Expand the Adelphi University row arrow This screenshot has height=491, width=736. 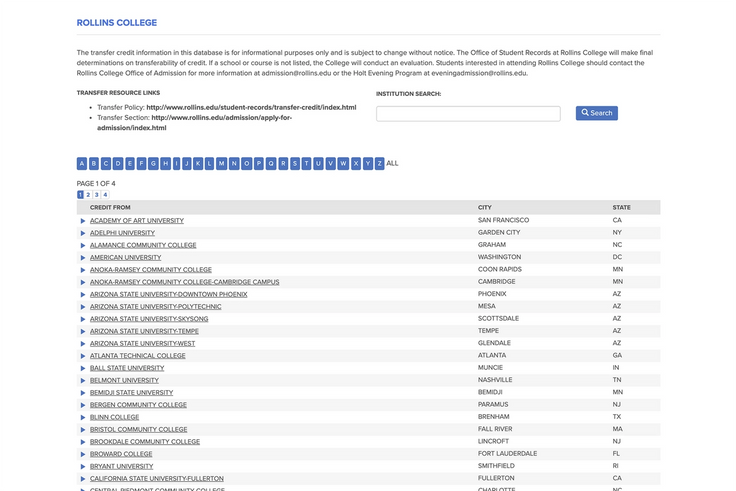tap(83, 233)
